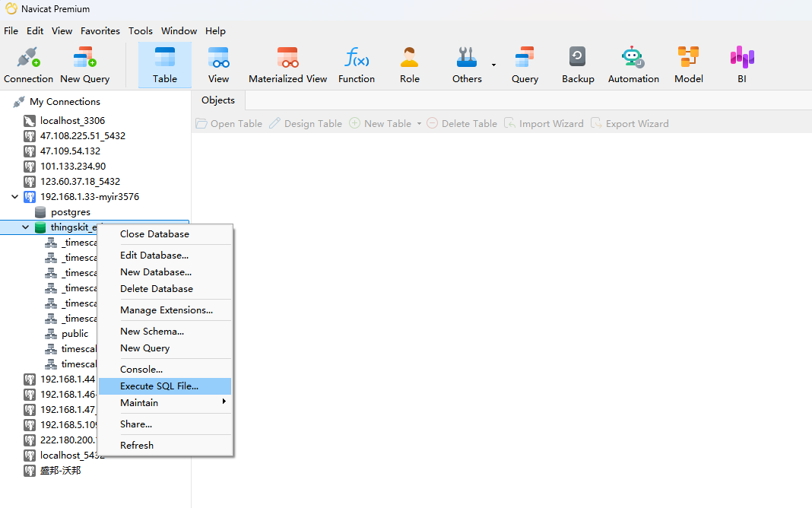
Task: Choose Delete Database in context menu
Action: point(165,288)
